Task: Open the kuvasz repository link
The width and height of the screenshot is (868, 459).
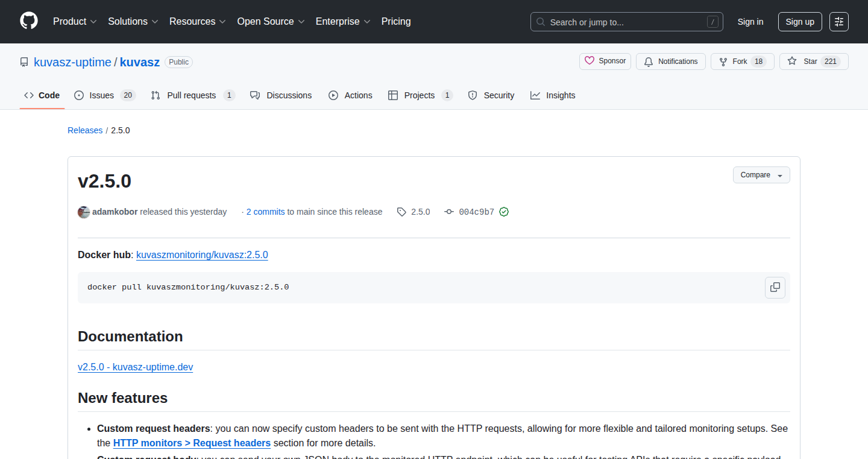Action: click(x=140, y=62)
